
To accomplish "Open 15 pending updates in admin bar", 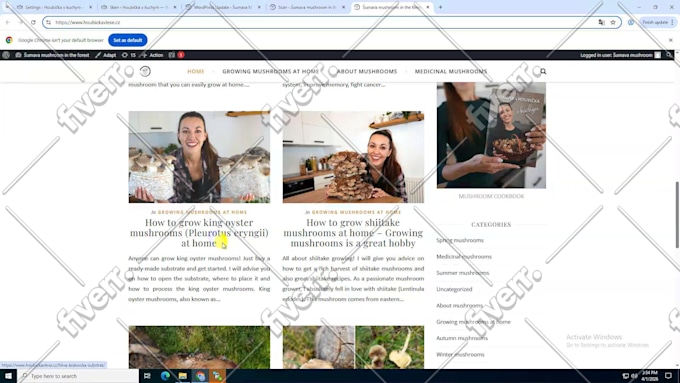I will [129, 55].
